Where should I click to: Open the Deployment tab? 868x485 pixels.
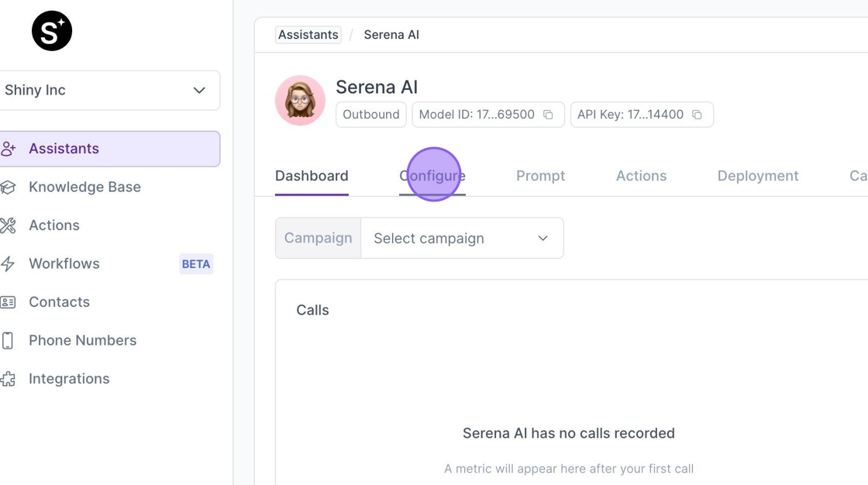pyautogui.click(x=758, y=176)
